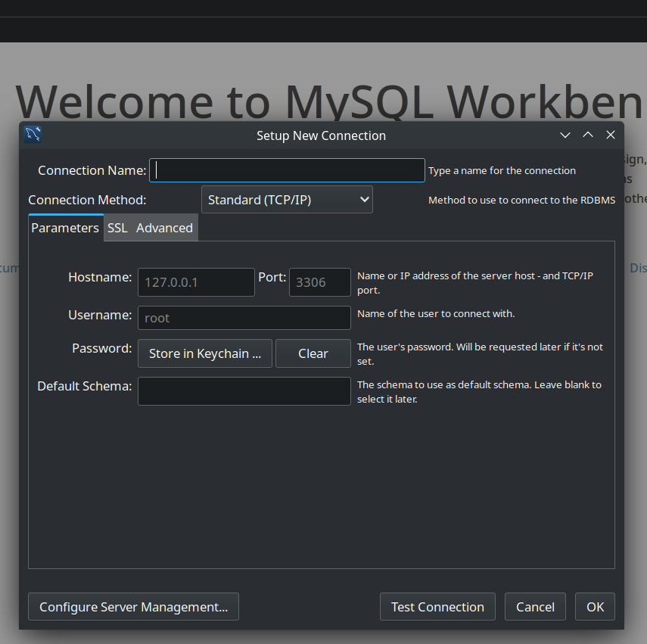Click the Setup New Connection title bar text

[321, 135]
